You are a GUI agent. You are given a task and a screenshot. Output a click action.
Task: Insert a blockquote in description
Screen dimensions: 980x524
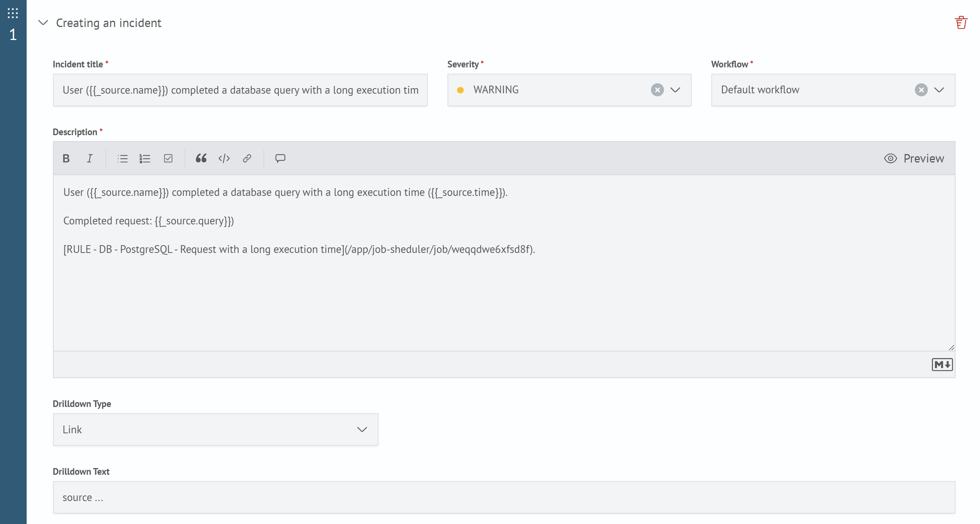coord(201,158)
